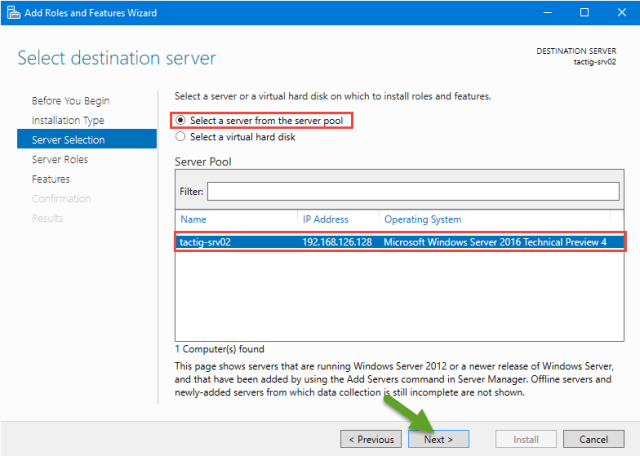Click the greyed-out Results step

47,218
